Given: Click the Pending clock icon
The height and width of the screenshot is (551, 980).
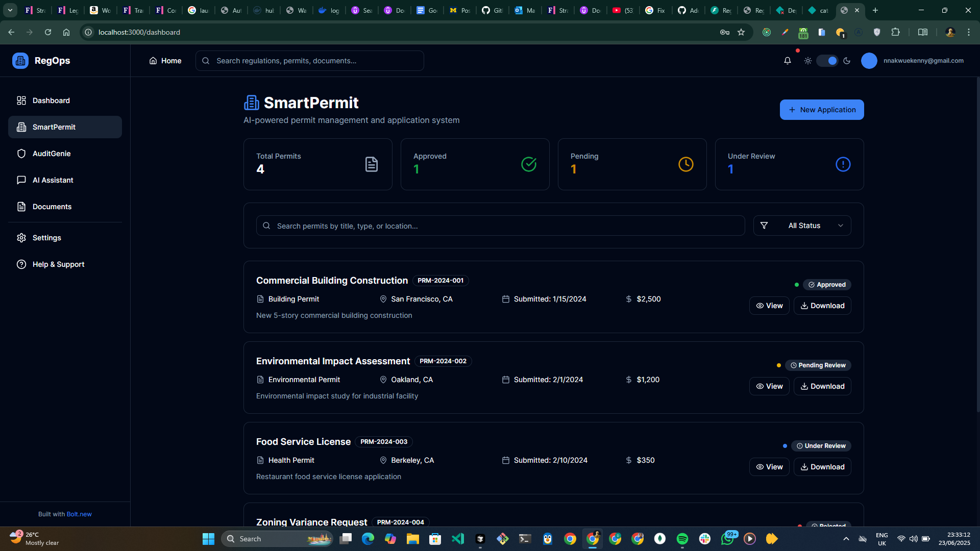Looking at the screenshot, I should (x=685, y=164).
